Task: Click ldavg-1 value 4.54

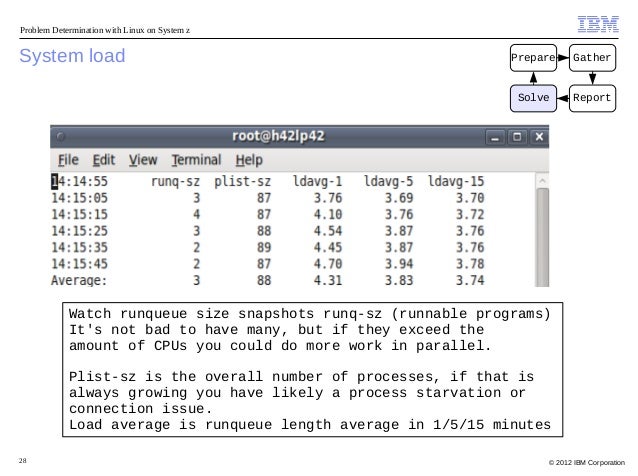Action: (x=328, y=231)
